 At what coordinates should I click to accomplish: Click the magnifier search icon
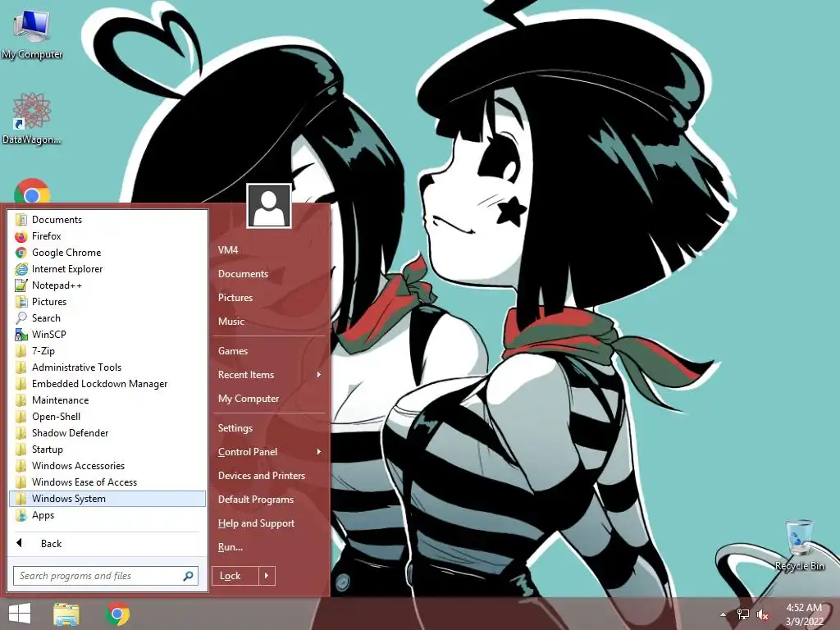pos(189,576)
